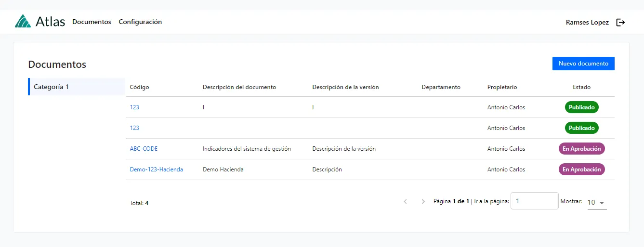The width and height of the screenshot is (644, 247).
Task: Open the Demo-123-Hacienda document link
Action: click(x=156, y=169)
